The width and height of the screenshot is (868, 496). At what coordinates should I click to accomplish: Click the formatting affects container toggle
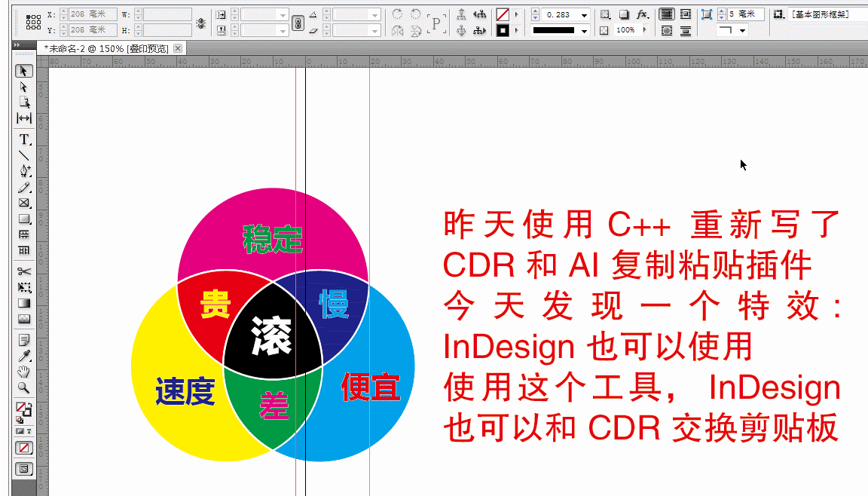point(20,431)
